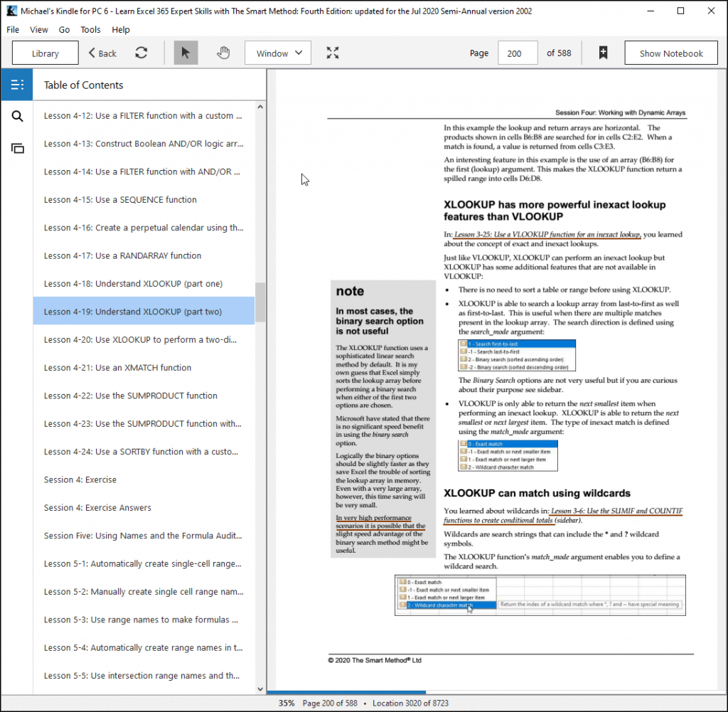Open the Table of Contents sidebar icon

17,85
